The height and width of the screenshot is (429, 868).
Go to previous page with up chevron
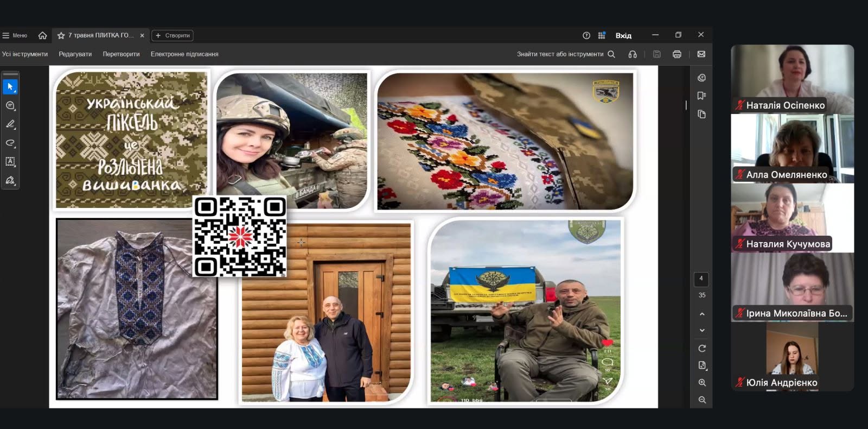(702, 314)
